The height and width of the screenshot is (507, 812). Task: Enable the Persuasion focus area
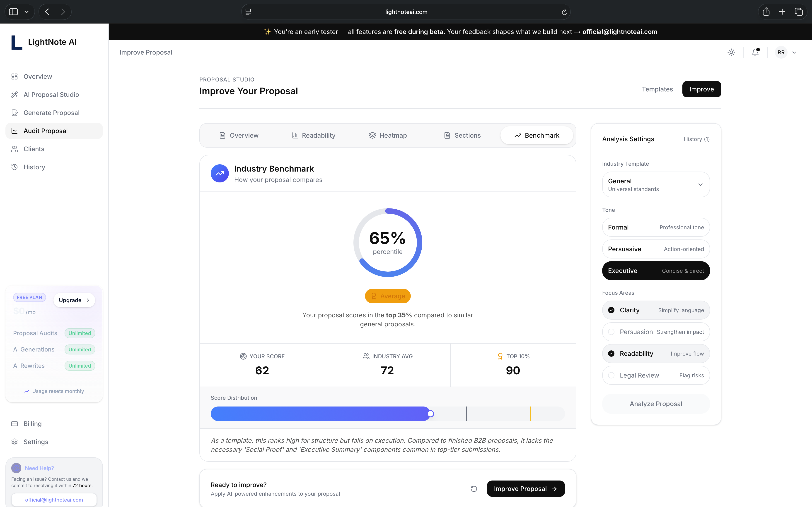[x=611, y=332]
